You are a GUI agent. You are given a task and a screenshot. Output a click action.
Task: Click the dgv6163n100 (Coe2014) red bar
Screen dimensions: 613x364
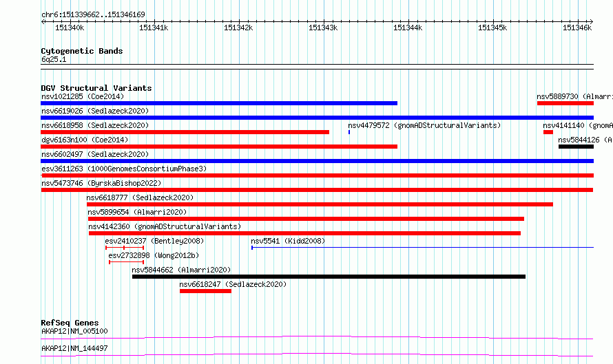pos(219,147)
